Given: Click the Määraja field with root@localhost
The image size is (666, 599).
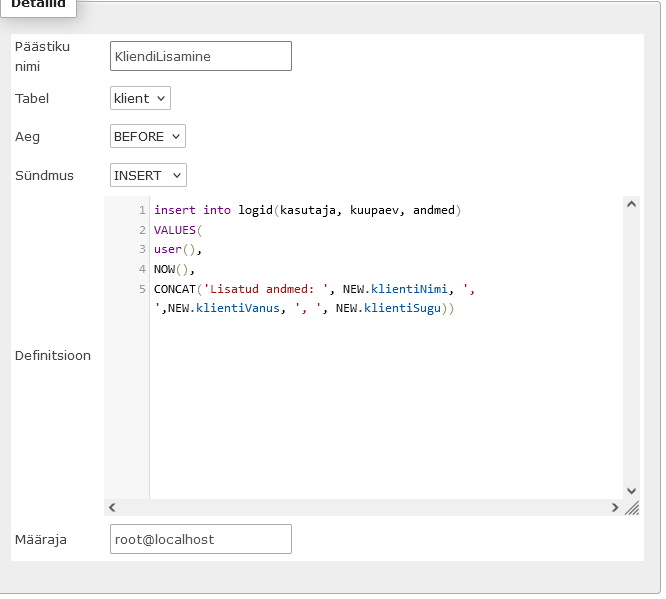Looking at the screenshot, I should 201,539.
